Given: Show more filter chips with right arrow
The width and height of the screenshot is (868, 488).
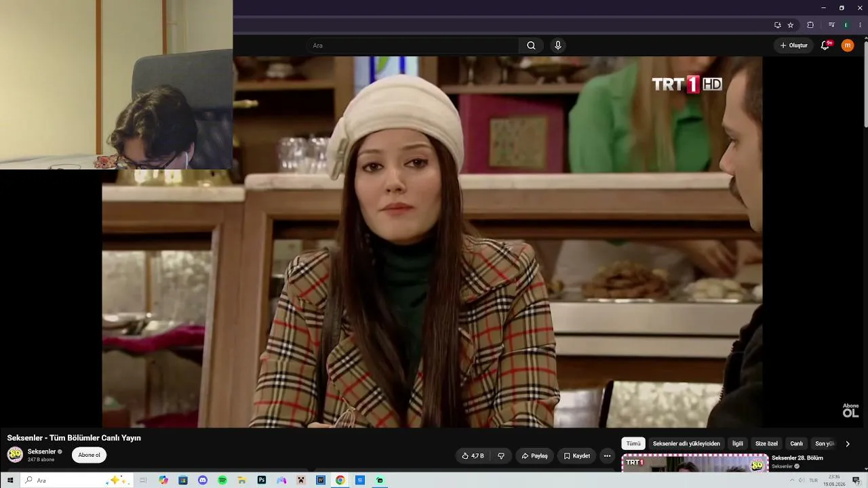Looking at the screenshot, I should (848, 444).
